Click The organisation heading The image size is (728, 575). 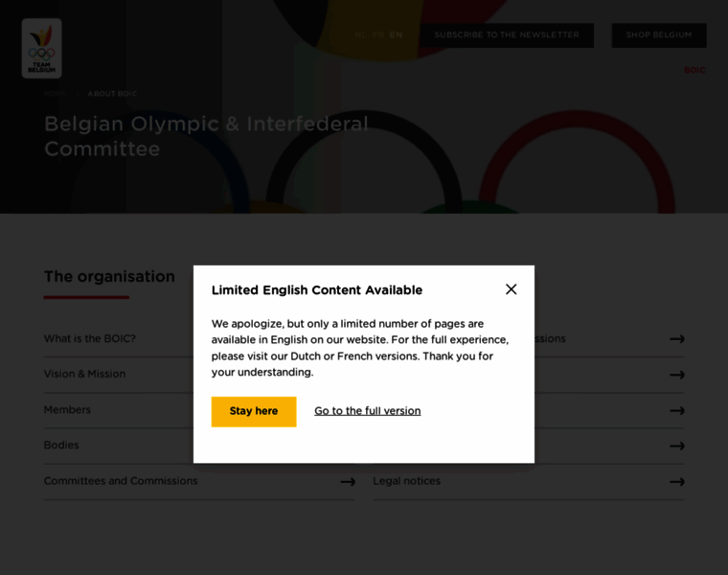click(109, 277)
